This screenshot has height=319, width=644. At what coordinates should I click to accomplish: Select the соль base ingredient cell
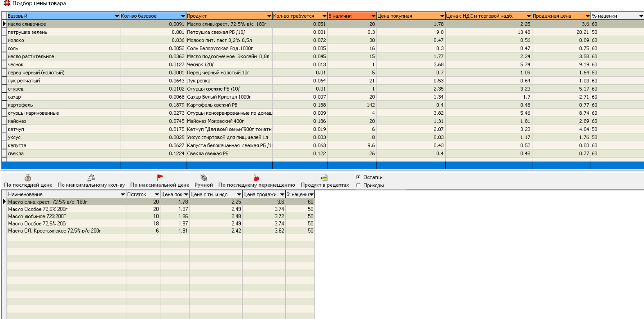(64, 48)
